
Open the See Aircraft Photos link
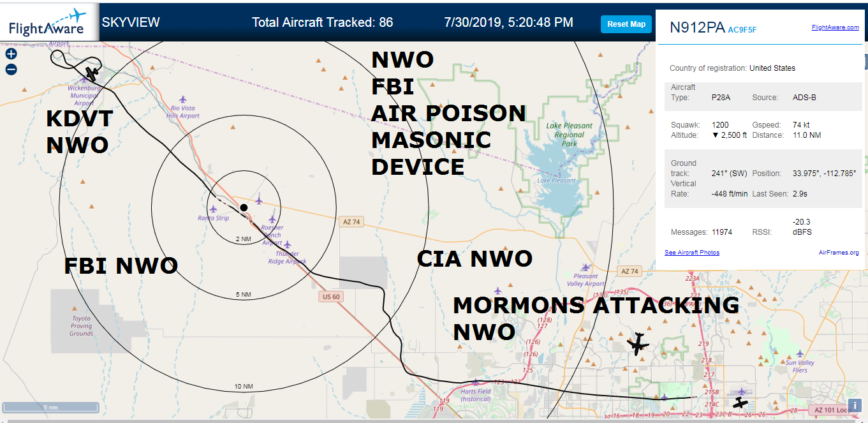point(692,253)
